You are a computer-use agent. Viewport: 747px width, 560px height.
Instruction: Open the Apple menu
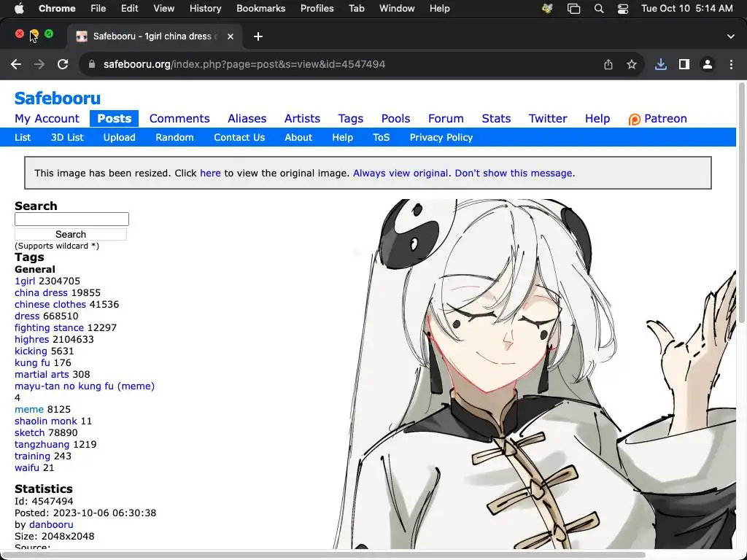pyautogui.click(x=20, y=8)
